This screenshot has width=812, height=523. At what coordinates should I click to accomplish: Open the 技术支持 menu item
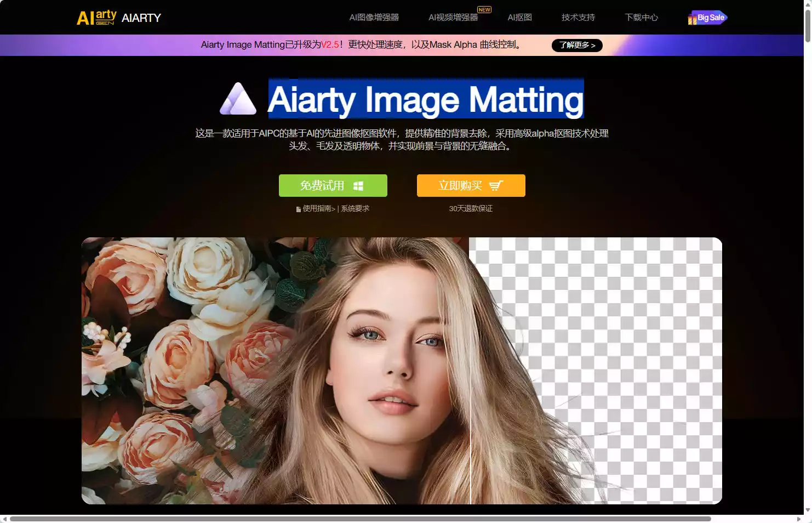click(x=578, y=18)
